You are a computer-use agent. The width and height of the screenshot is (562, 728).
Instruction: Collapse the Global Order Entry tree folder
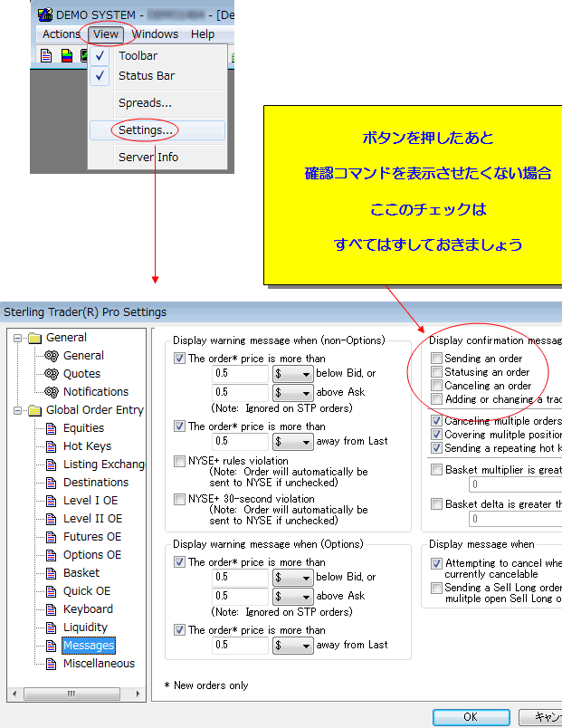17,410
